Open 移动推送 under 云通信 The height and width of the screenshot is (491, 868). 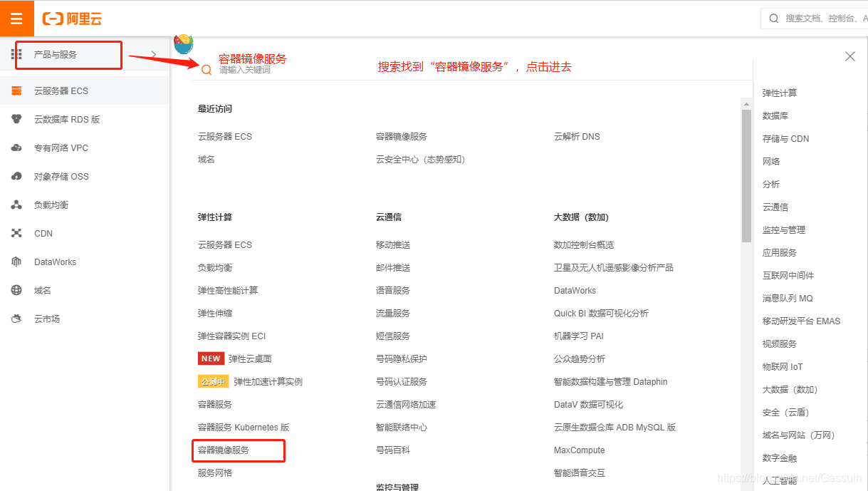(393, 245)
